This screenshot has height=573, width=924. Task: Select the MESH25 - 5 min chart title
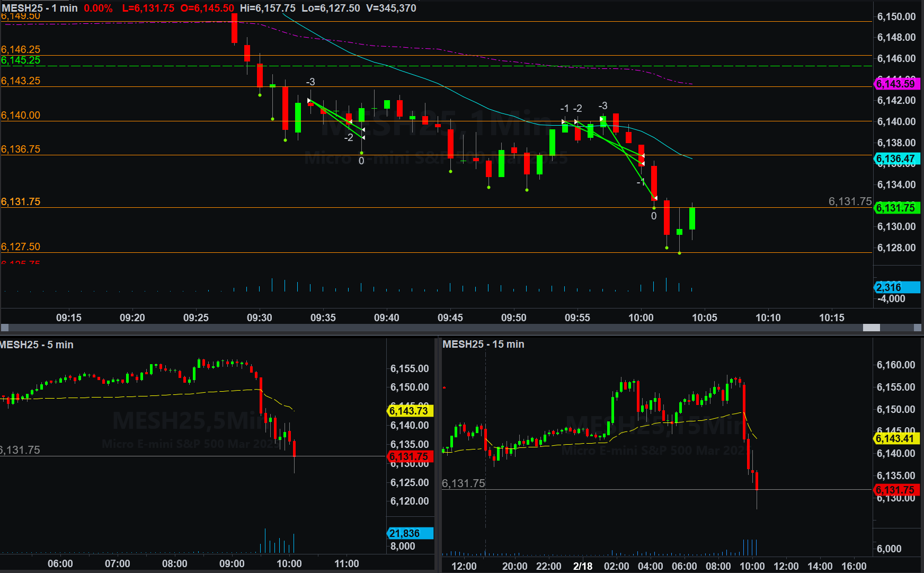(37, 345)
